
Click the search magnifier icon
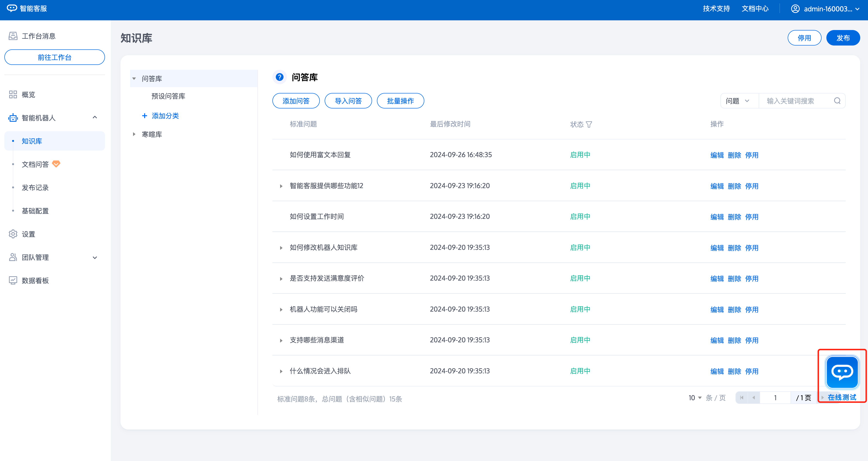[837, 101]
